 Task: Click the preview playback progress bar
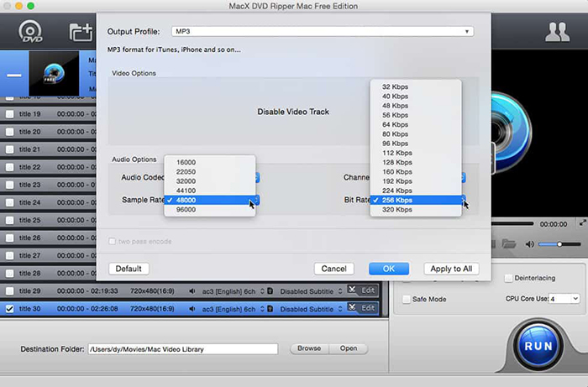pos(512,223)
